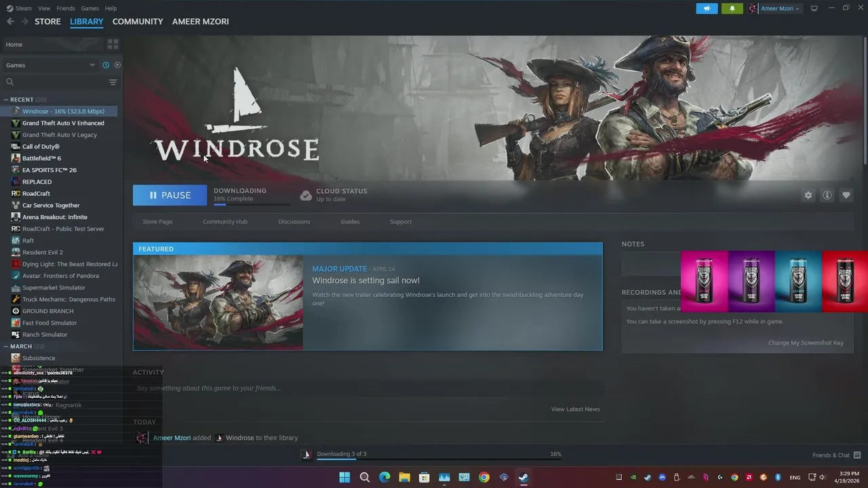The width and height of the screenshot is (868, 488).
Task: Switch to Big Picture mode icon
Action: pos(814,8)
